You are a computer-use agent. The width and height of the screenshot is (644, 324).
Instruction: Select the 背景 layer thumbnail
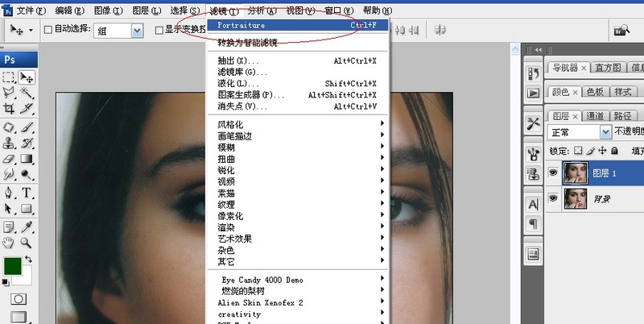point(576,198)
